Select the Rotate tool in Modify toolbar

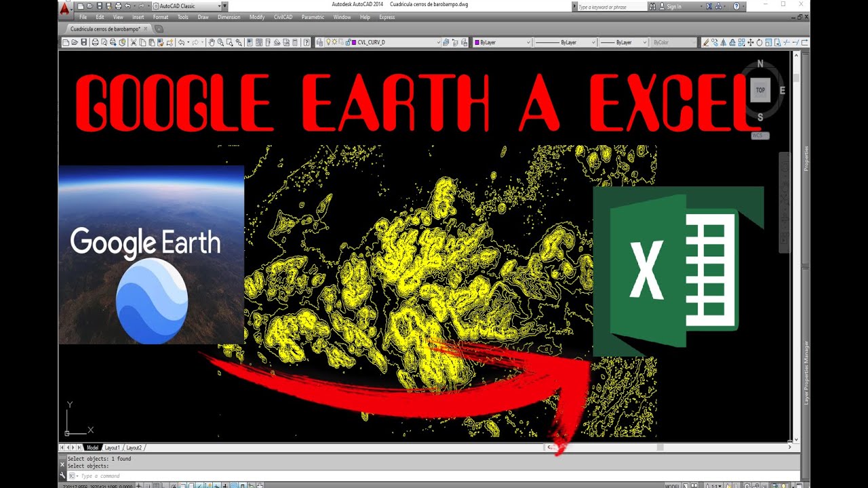[759, 42]
